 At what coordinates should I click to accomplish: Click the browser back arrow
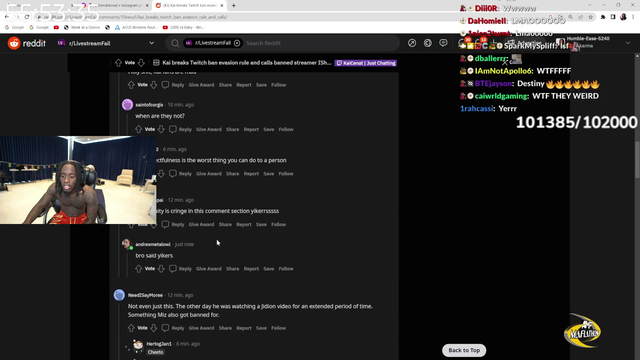click(7, 17)
